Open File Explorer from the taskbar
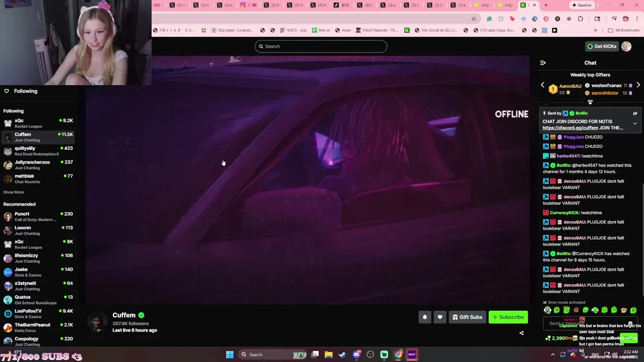The width and height of the screenshot is (644, 362). (x=329, y=354)
